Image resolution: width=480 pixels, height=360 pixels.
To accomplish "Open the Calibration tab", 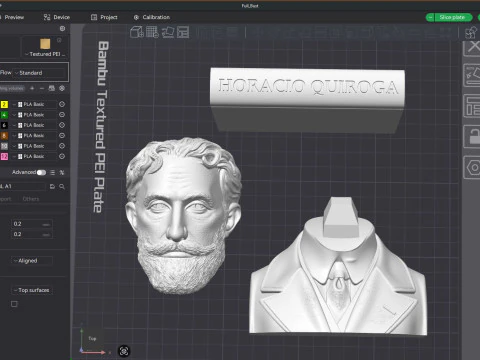I will click(152, 17).
